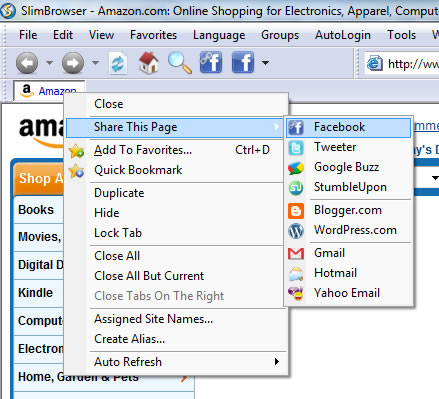This screenshot has width=439, height=399.
Task: Click the Internet Explorer page icon in address bar
Action: coord(375,63)
